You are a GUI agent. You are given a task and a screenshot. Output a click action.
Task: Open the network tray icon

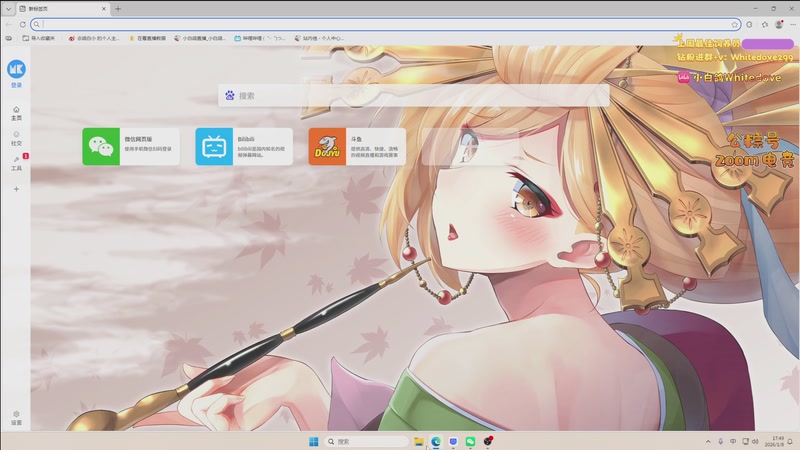pyautogui.click(x=745, y=441)
